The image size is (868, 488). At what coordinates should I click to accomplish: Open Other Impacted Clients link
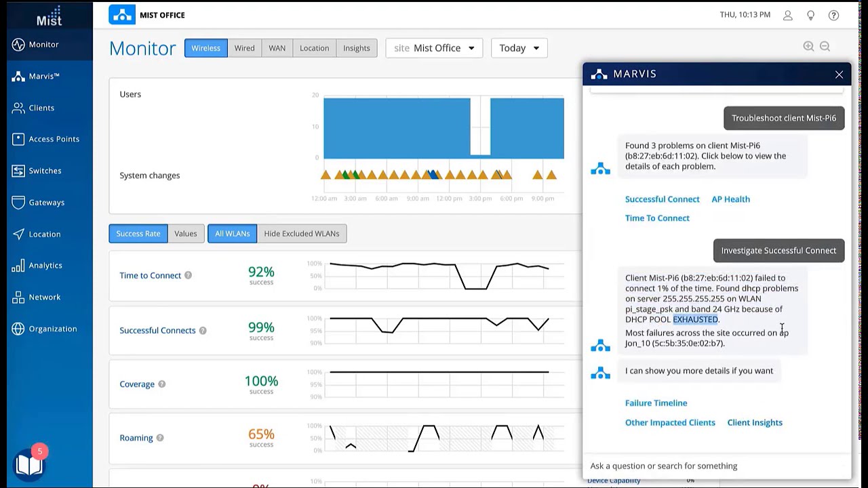click(670, 422)
